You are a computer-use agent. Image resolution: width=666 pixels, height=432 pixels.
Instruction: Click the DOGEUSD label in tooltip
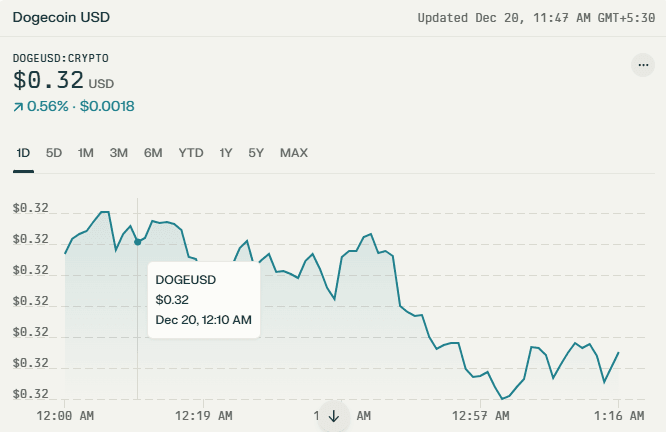tap(186, 280)
